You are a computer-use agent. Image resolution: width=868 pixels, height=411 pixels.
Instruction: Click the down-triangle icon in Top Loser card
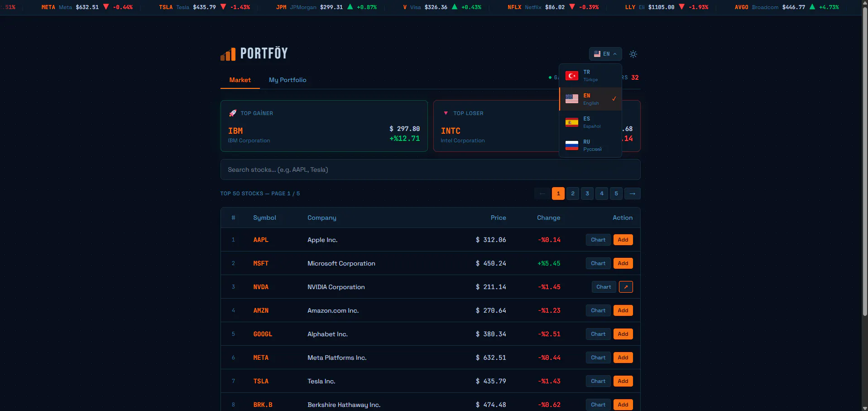click(x=446, y=113)
